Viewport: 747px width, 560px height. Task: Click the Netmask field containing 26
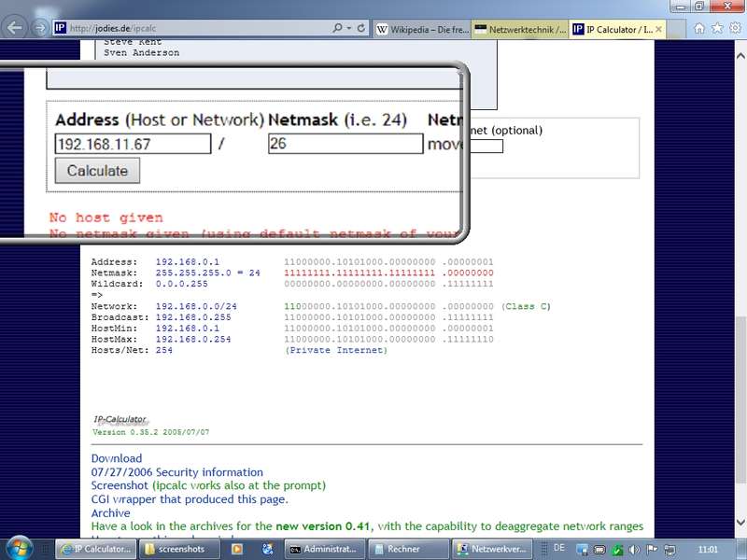point(345,144)
